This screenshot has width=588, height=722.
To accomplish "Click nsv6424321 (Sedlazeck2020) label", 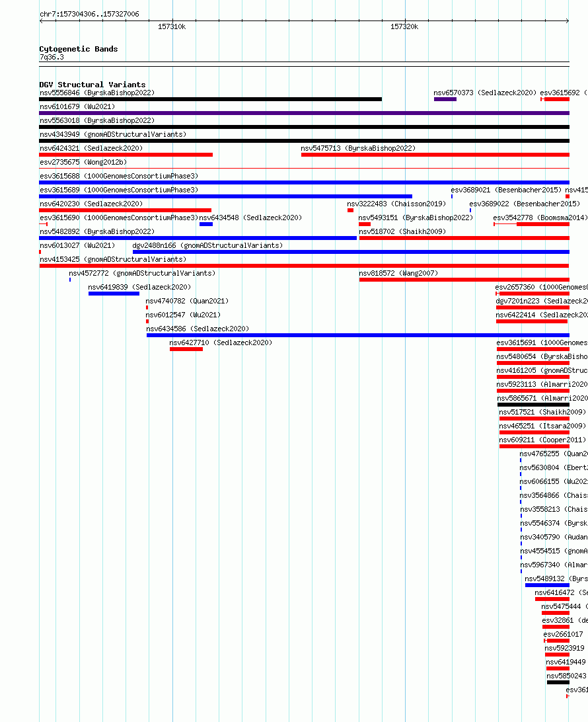I will click(x=91, y=148).
